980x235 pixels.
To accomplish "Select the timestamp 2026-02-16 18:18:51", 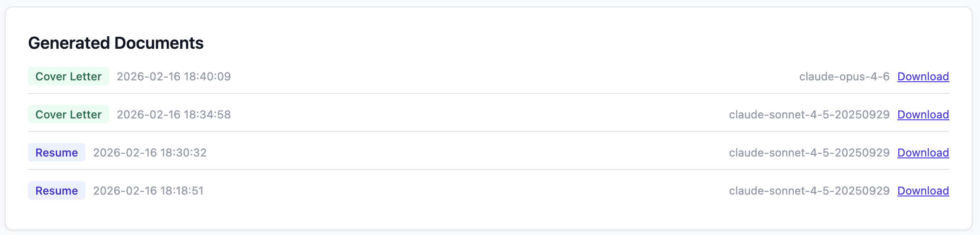I will click(x=148, y=191).
